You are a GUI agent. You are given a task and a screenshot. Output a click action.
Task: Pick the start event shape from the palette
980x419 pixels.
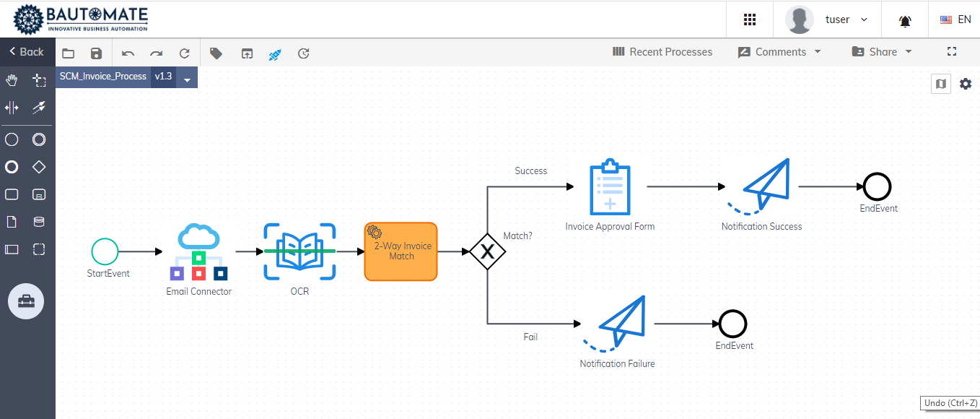coord(12,139)
